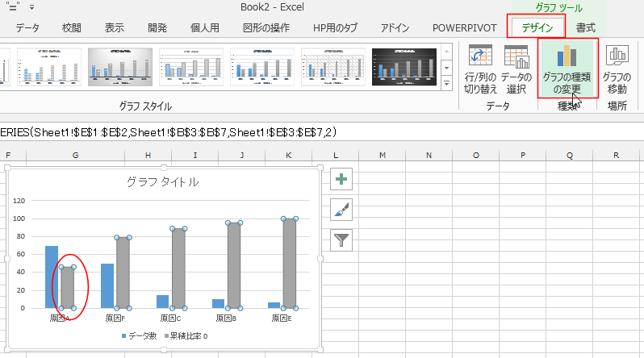
Task: Click the グラフ タイトル chart title
Action: click(163, 182)
